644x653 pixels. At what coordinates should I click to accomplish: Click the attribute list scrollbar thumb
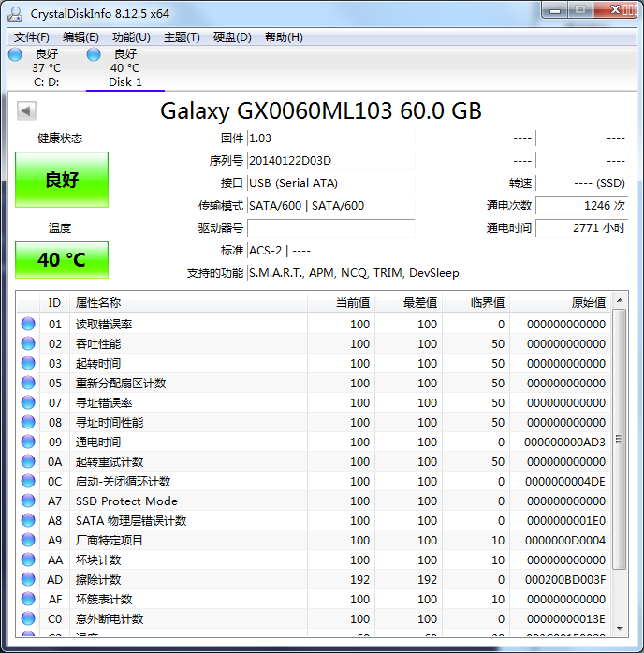pos(620,439)
